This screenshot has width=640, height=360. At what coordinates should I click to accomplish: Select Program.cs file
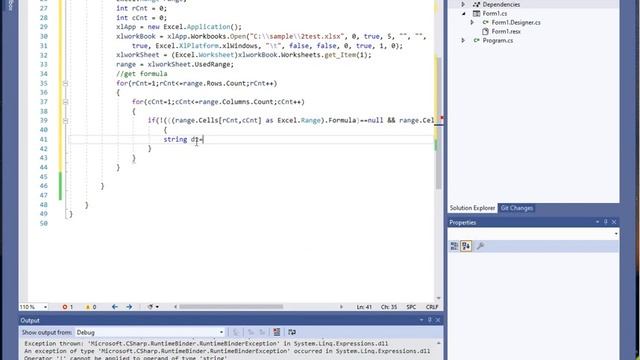click(498, 40)
